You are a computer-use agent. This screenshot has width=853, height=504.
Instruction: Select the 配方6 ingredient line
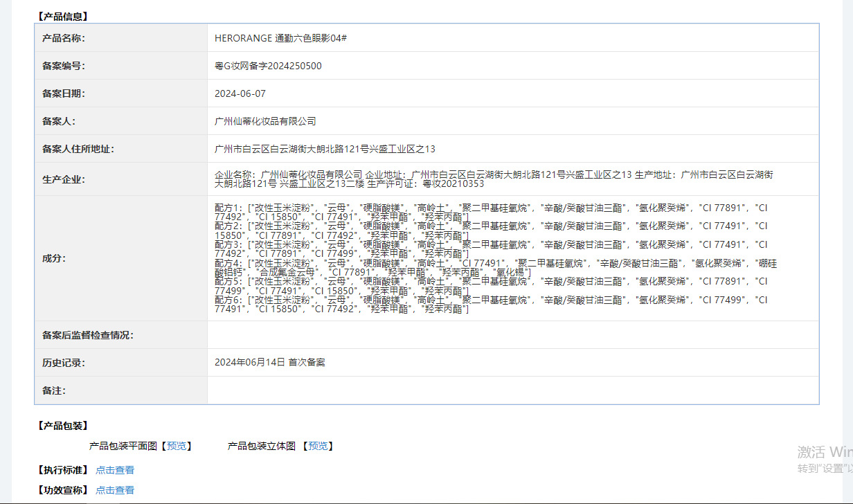(x=491, y=305)
